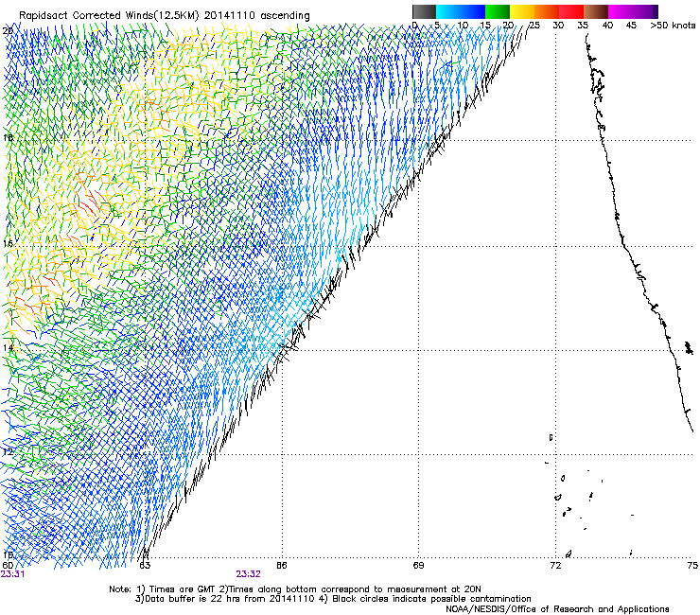Click the longitude label 69
Viewport: 700px width, 615px height.
[x=418, y=566]
